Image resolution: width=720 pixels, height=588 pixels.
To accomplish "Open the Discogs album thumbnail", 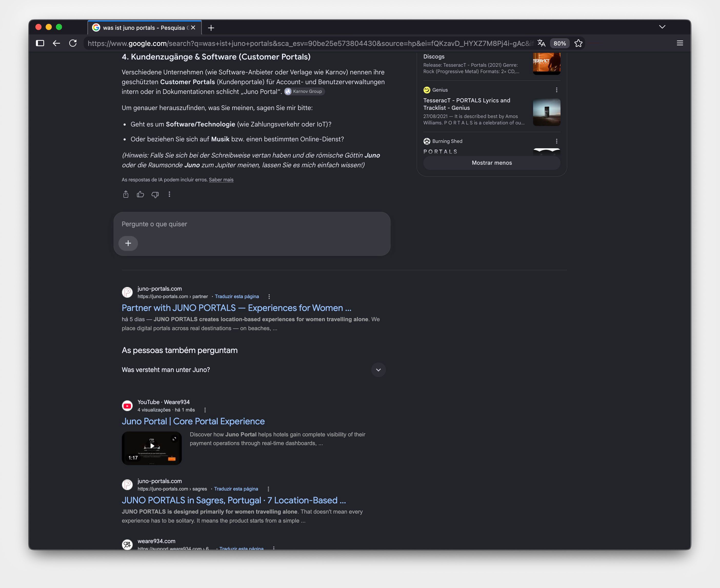I will [547, 64].
